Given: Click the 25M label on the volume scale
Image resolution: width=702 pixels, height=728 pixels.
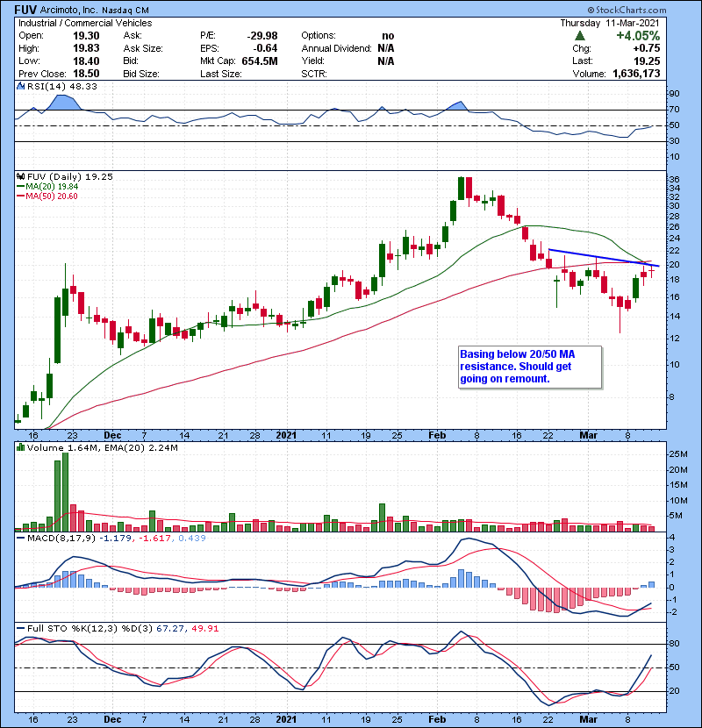Looking at the screenshot, I should [x=677, y=454].
